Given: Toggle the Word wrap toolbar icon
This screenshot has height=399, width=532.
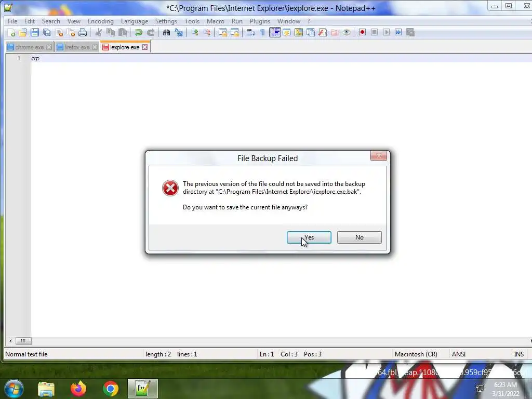Looking at the screenshot, I should (x=251, y=33).
